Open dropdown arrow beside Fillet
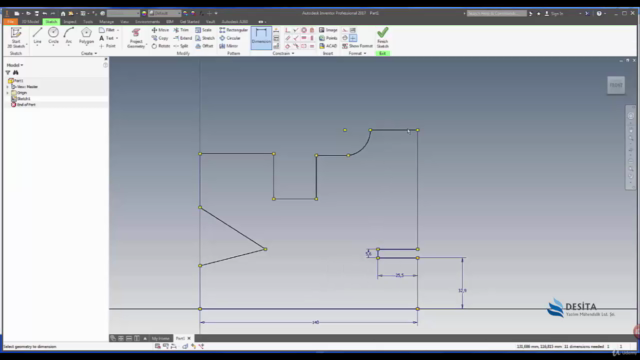 [118, 30]
